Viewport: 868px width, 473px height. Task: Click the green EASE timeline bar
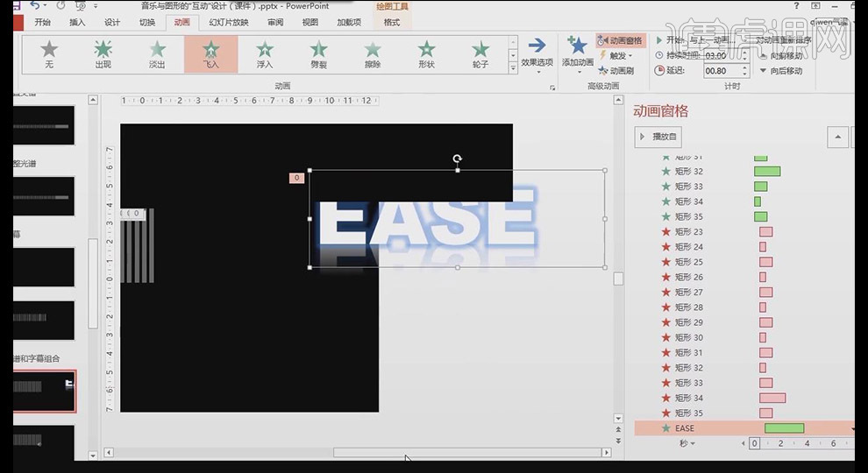[784, 428]
